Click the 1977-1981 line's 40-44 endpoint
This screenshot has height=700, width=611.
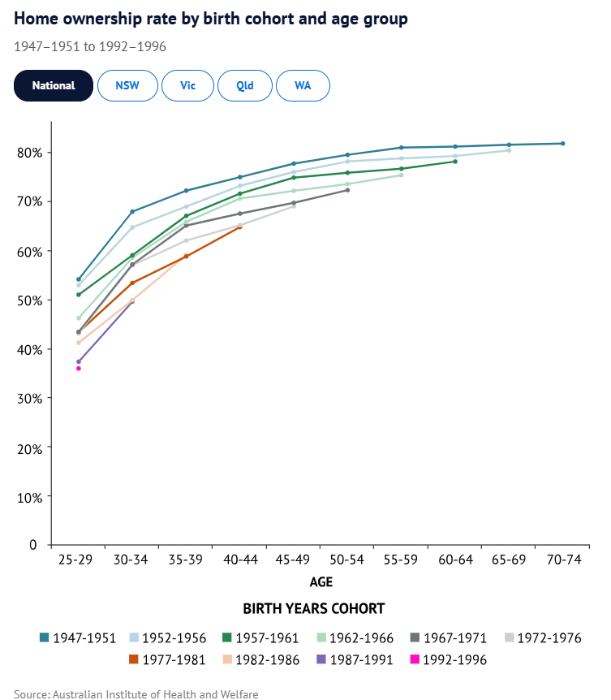(239, 227)
